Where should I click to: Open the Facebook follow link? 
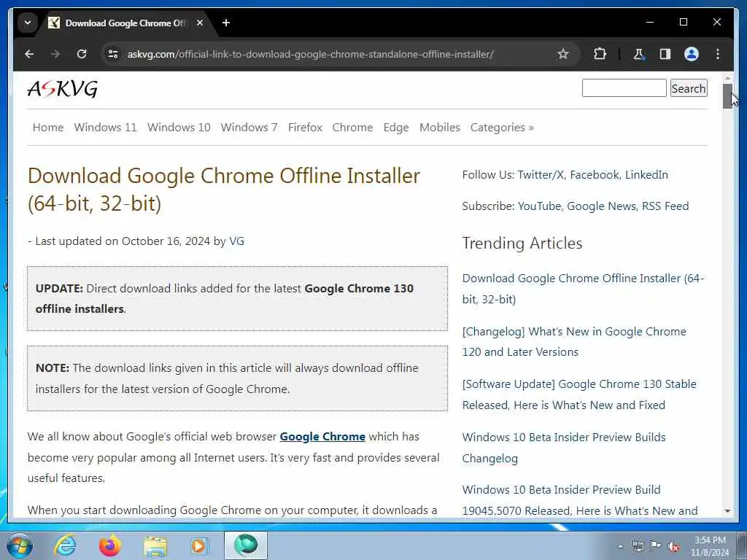click(x=595, y=175)
